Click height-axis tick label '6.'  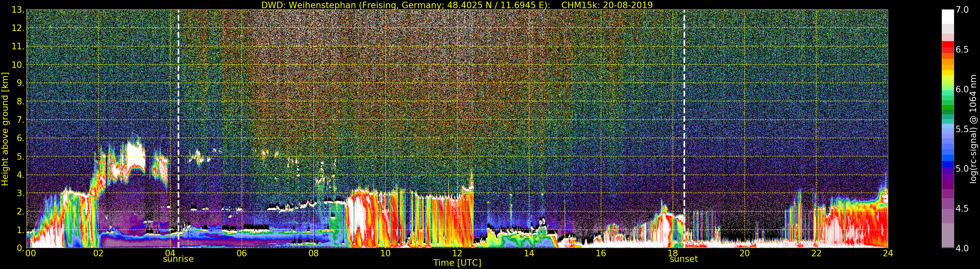21,138
